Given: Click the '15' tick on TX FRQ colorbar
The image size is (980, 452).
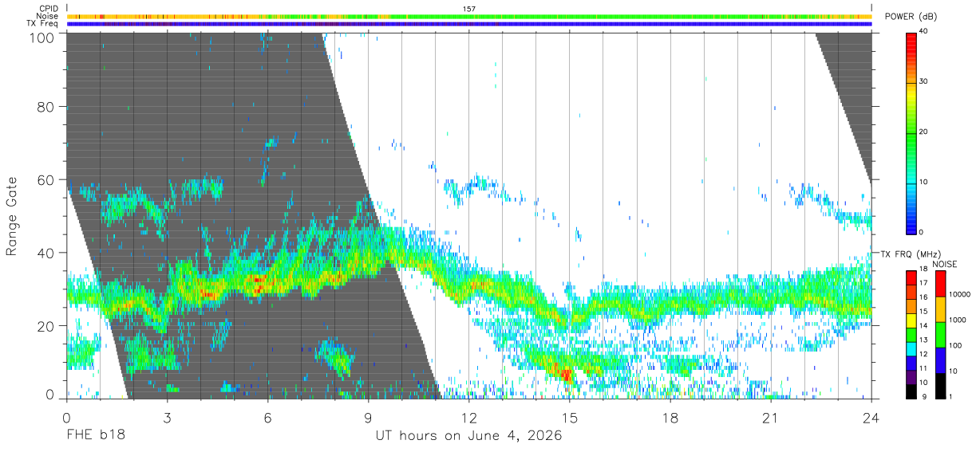Looking at the screenshot, I should click(x=923, y=312).
